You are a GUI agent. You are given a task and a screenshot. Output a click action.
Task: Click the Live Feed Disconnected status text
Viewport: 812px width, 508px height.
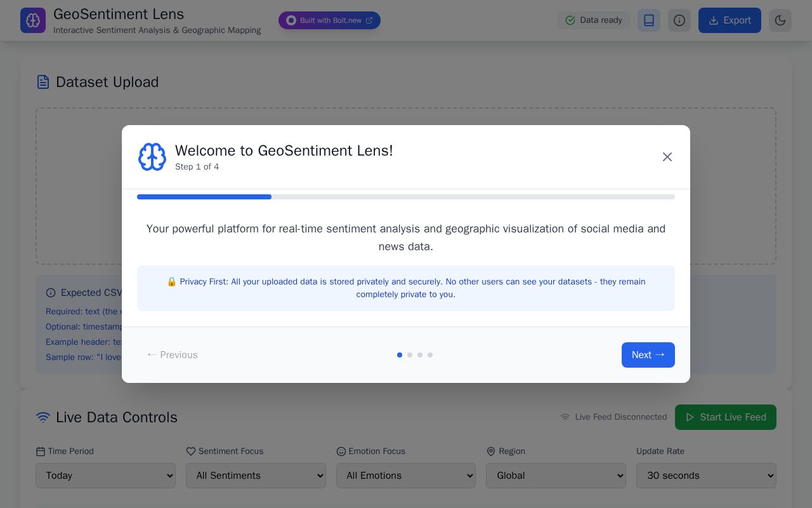tap(621, 417)
